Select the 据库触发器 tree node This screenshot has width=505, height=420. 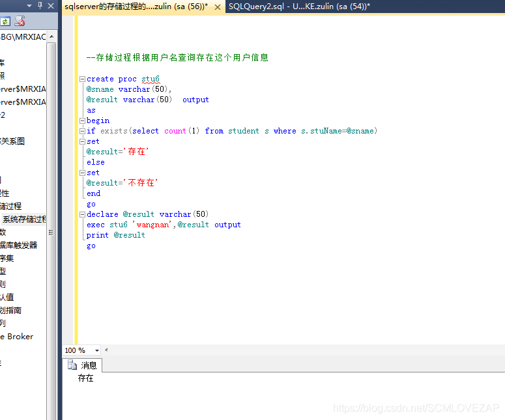[x=18, y=245]
